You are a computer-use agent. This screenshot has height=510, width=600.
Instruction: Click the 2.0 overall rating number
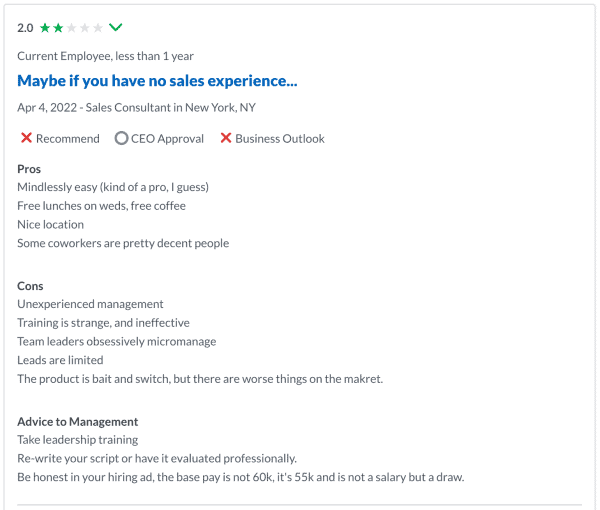[x=25, y=27]
